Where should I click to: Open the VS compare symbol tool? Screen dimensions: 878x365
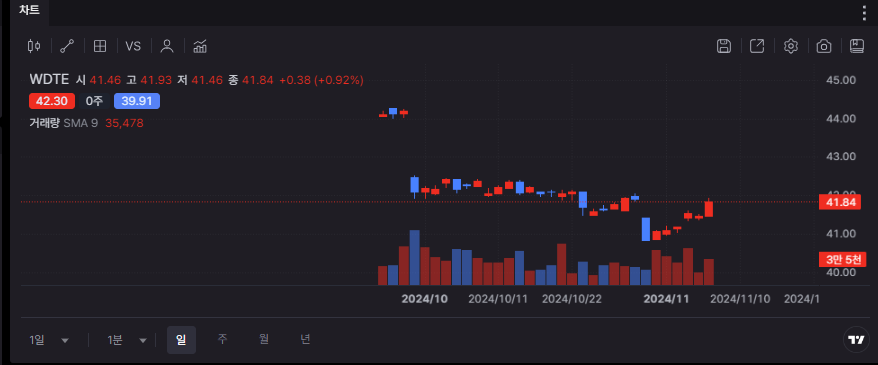[x=133, y=46]
